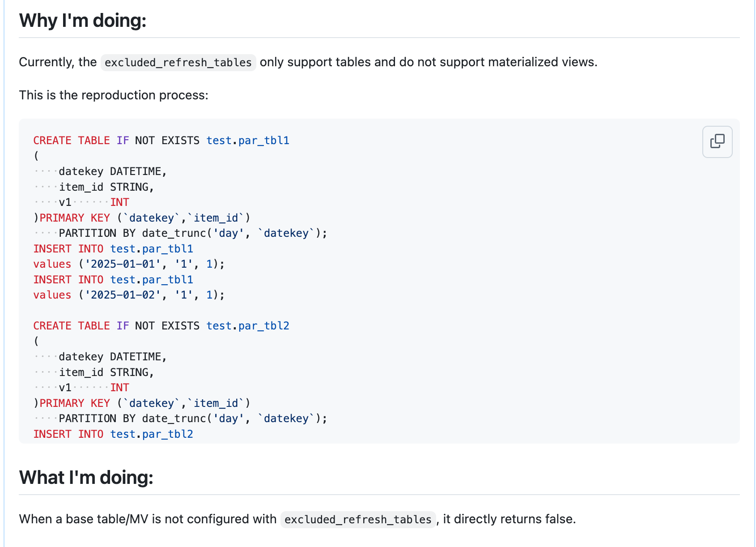Click the second PRIMARY KEY keyword in code
The height and width of the screenshot is (547, 756).
pos(75,403)
